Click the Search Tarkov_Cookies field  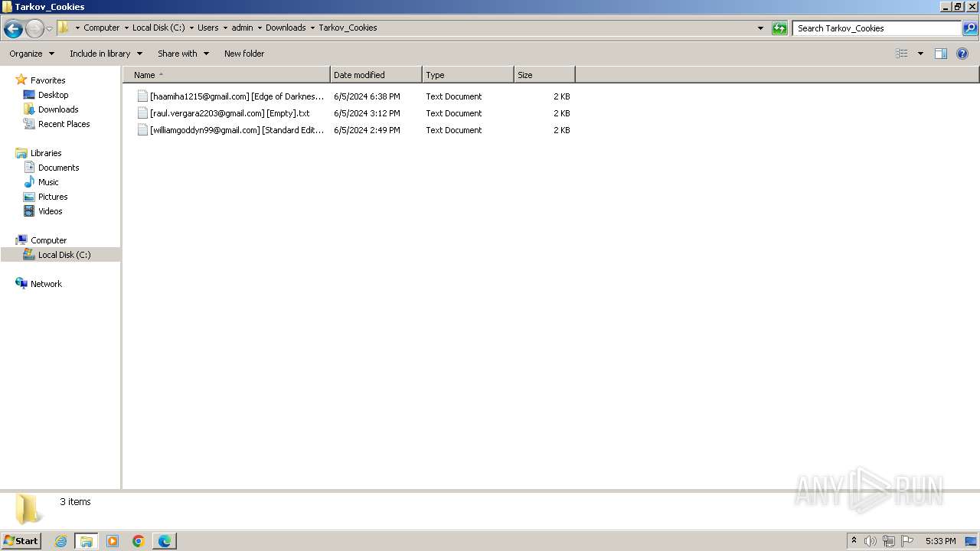(x=877, y=28)
